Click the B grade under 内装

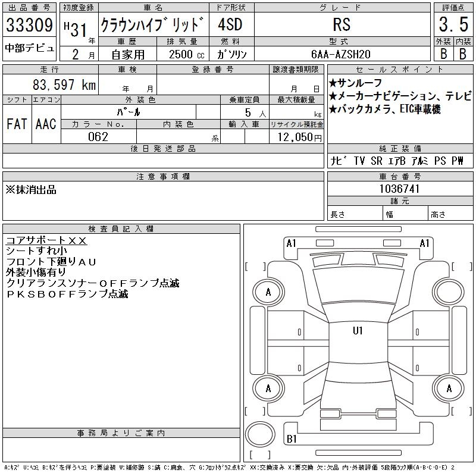463,54
